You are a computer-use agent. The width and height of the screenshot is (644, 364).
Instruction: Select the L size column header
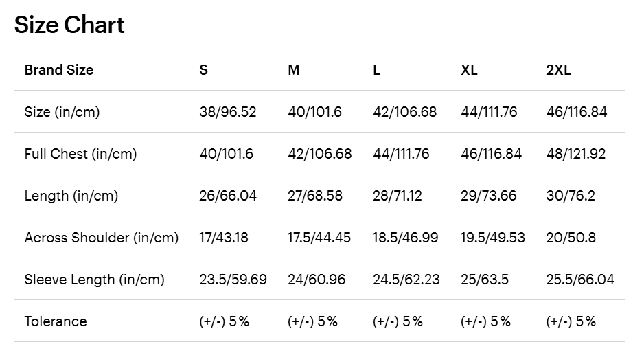coord(377,70)
